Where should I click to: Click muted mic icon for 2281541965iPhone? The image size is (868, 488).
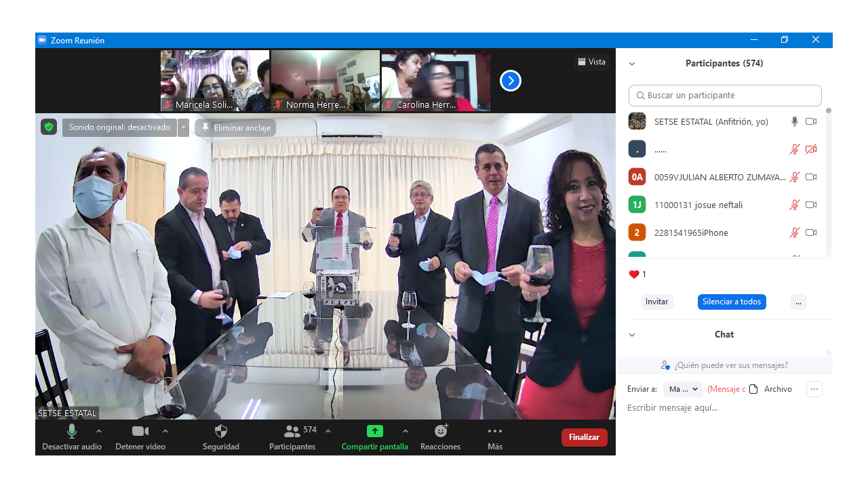coord(795,232)
